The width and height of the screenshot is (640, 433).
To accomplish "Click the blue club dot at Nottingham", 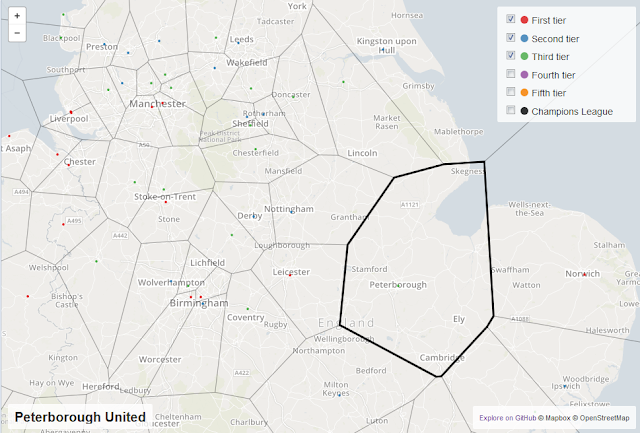I will [x=291, y=212].
